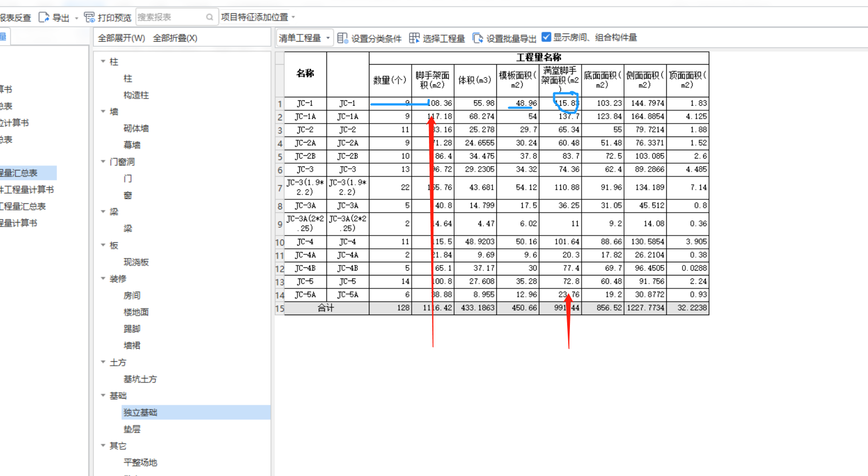Click the export (导出) file icon

[44, 17]
